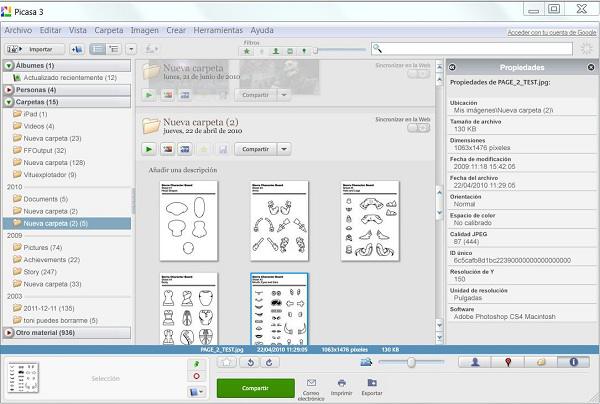Rotate photo counter-clockwise

250,362
